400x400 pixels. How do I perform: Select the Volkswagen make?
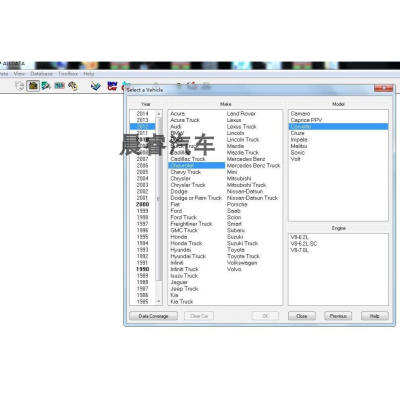[242, 263]
